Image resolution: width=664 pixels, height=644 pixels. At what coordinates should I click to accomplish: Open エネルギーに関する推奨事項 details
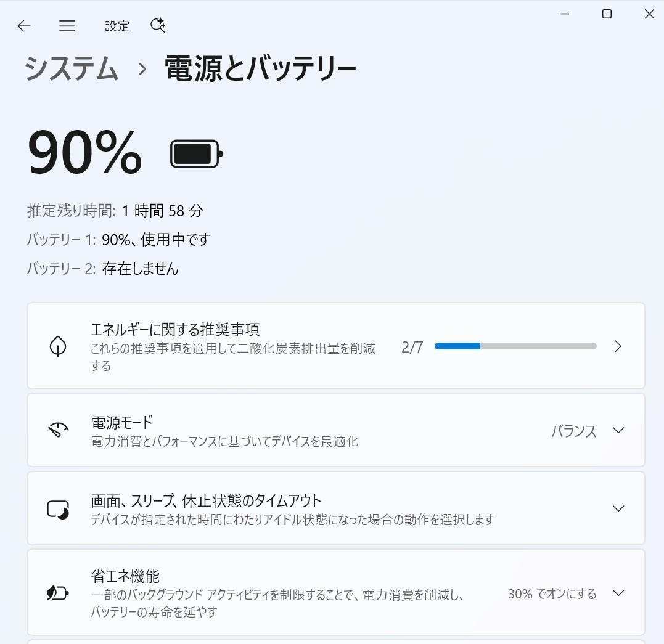(x=618, y=346)
